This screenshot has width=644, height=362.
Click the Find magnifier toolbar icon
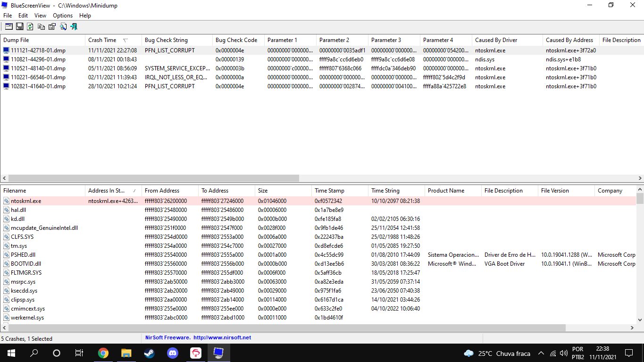(63, 26)
